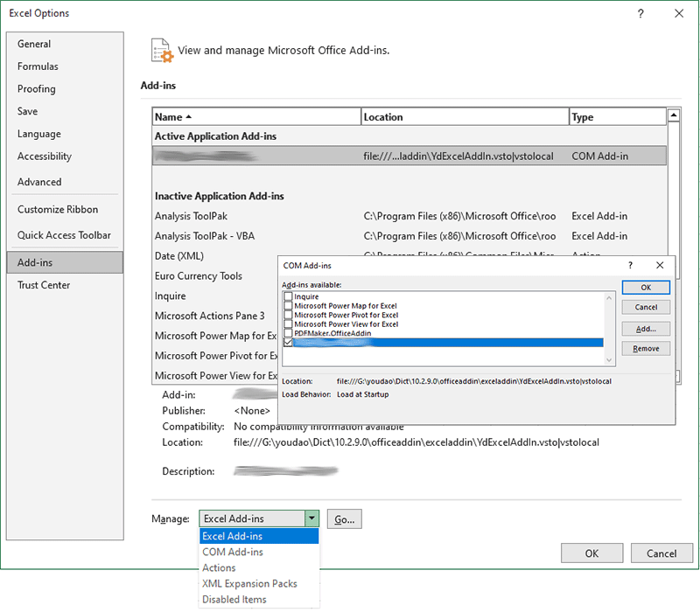Click the Add... button
This screenshot has width=700, height=612.
point(646,329)
